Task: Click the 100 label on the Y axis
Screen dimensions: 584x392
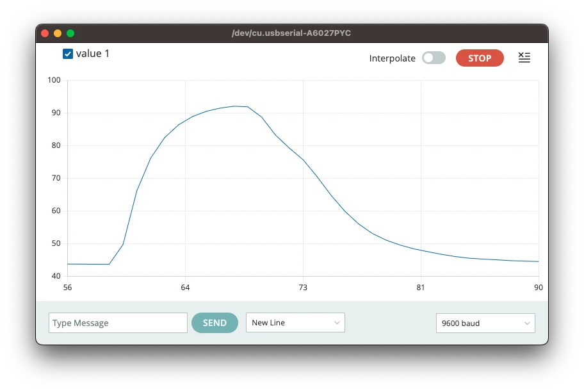Action: tap(54, 80)
